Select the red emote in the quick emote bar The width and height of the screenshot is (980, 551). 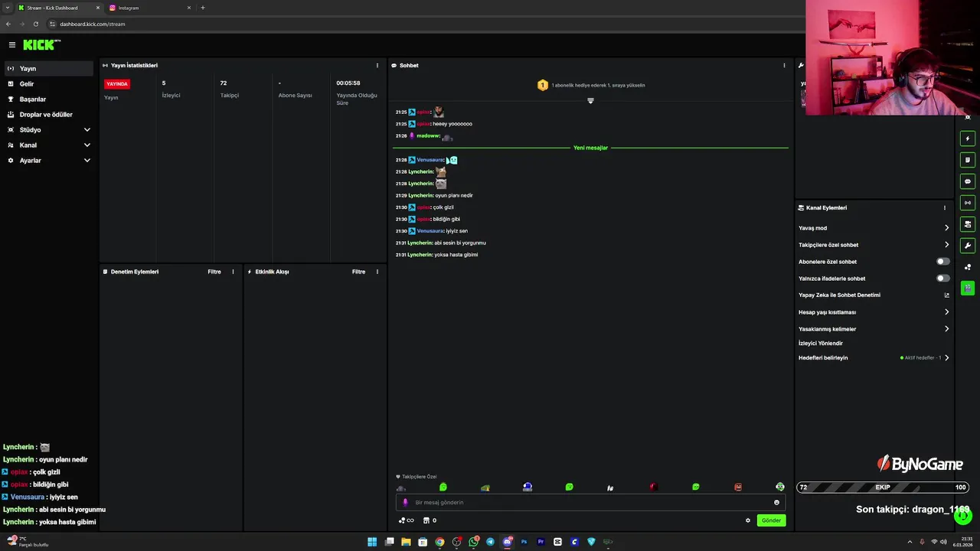[x=653, y=487]
